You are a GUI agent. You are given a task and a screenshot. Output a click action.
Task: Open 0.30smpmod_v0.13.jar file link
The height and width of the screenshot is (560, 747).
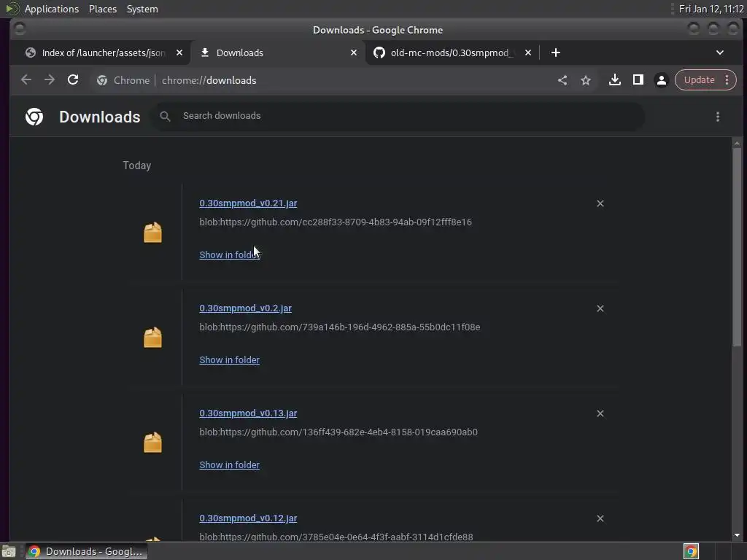coord(248,413)
